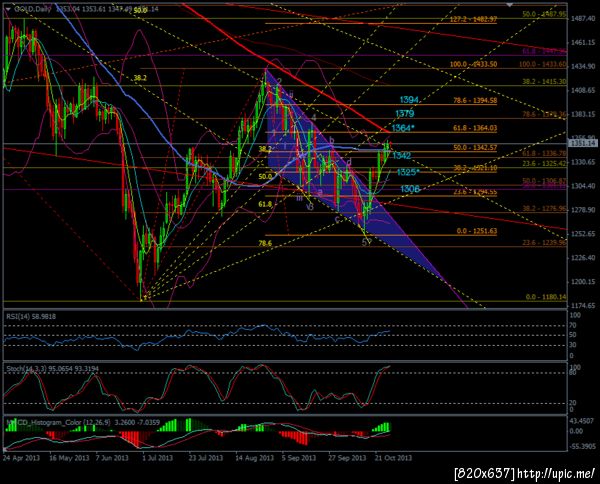This screenshot has width=600, height=484.
Task: Click the Stoch(14,3,3) indicator label
Action: [52, 368]
